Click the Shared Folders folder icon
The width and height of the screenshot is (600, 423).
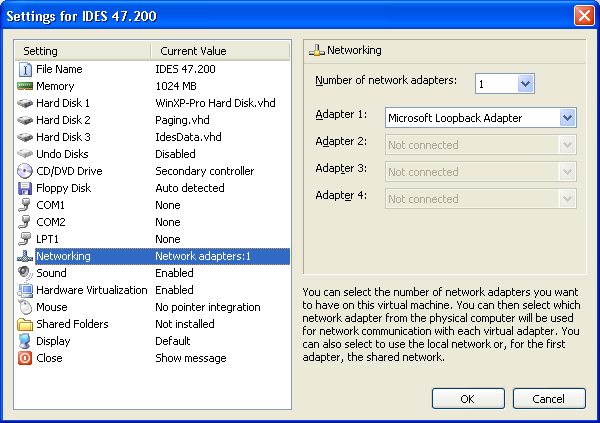25,324
